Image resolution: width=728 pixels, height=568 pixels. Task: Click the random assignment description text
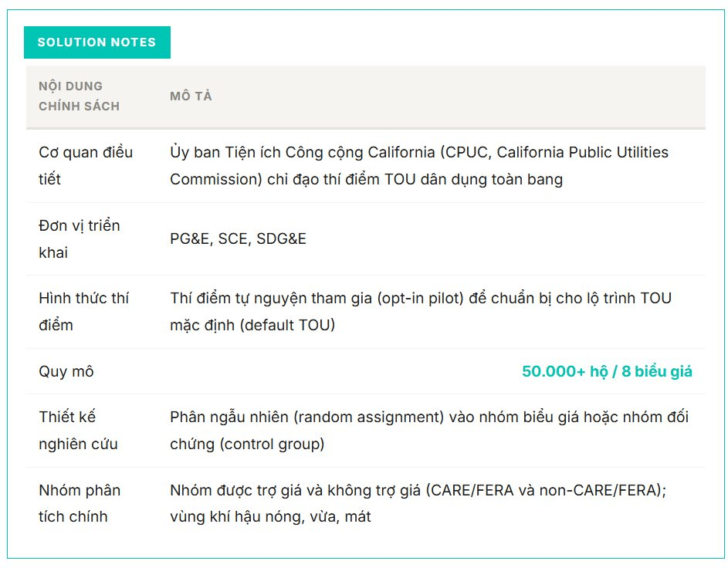(429, 430)
